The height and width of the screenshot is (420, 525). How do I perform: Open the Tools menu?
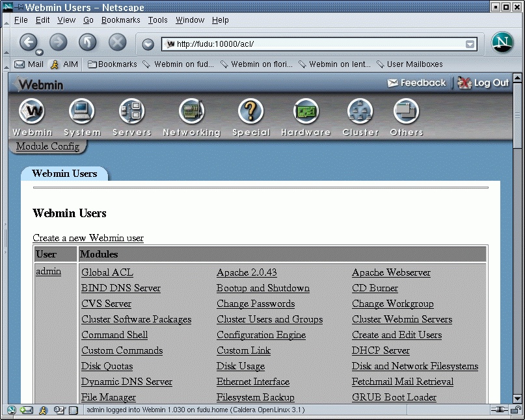157,20
